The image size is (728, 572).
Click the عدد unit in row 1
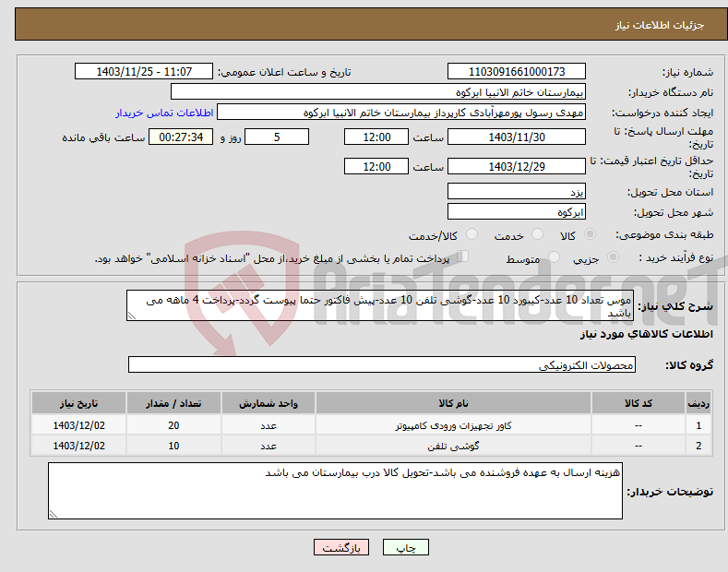pos(269,425)
